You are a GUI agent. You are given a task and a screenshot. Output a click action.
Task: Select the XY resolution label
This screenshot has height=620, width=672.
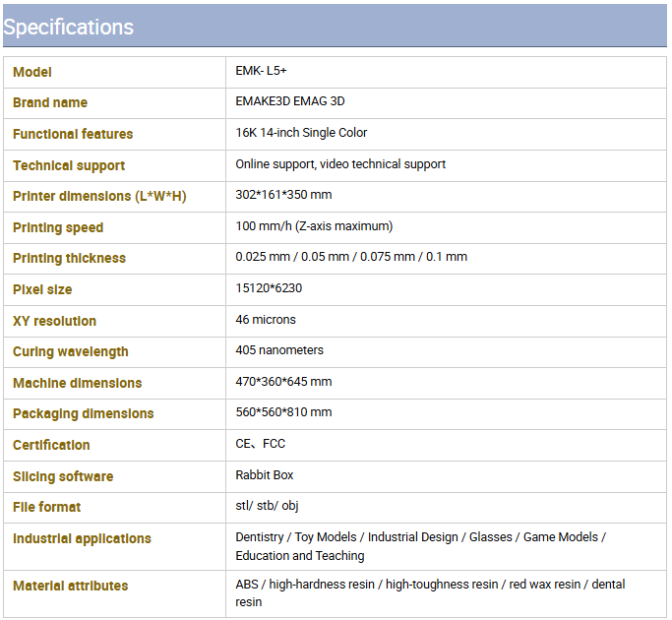[x=54, y=321]
